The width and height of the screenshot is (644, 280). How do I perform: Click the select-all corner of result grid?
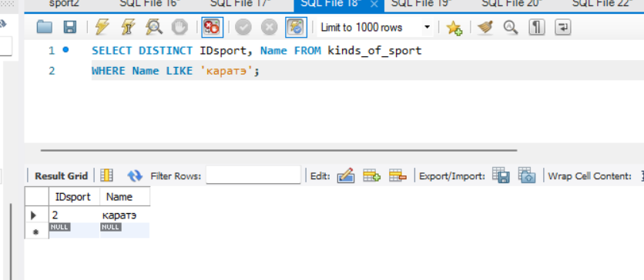coord(37,196)
